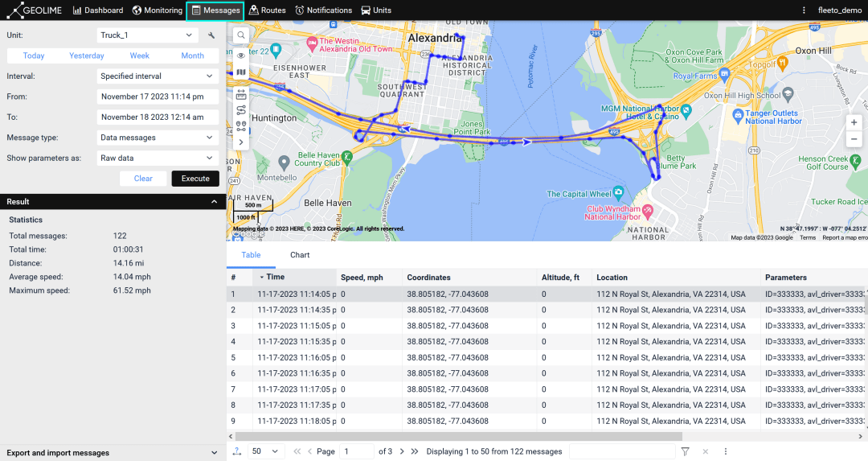868x461 pixels.
Task: Select the routing tool on map
Action: point(241,110)
